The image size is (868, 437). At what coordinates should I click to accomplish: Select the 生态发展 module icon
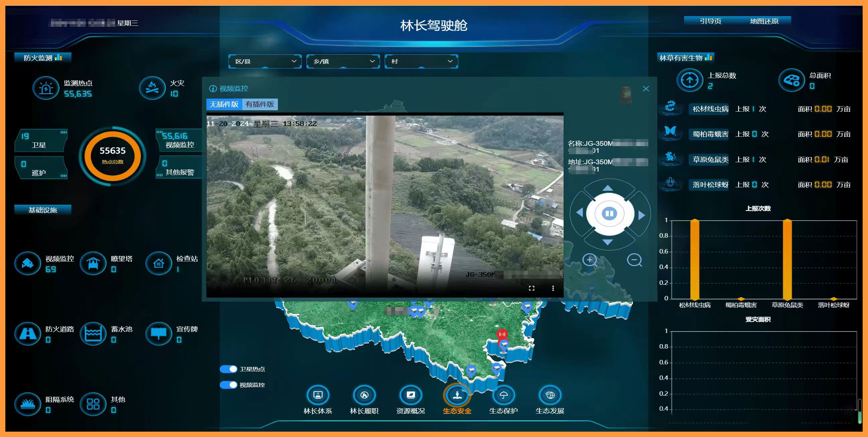(550, 394)
